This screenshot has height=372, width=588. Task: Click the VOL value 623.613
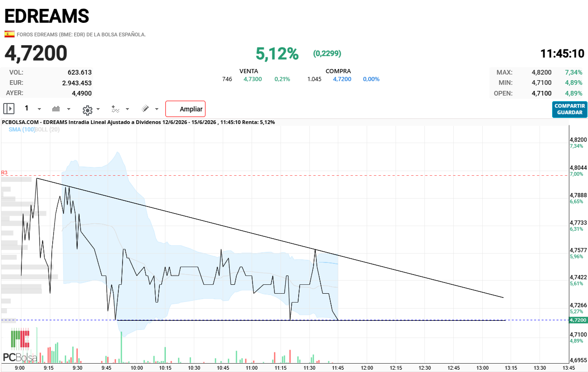[x=80, y=72]
